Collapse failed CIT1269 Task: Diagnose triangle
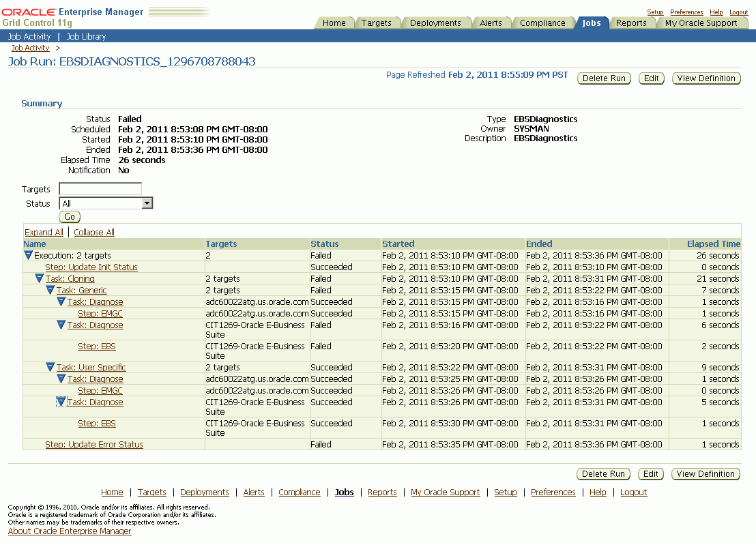Viewport: 756px width, 545px height. pos(61,325)
